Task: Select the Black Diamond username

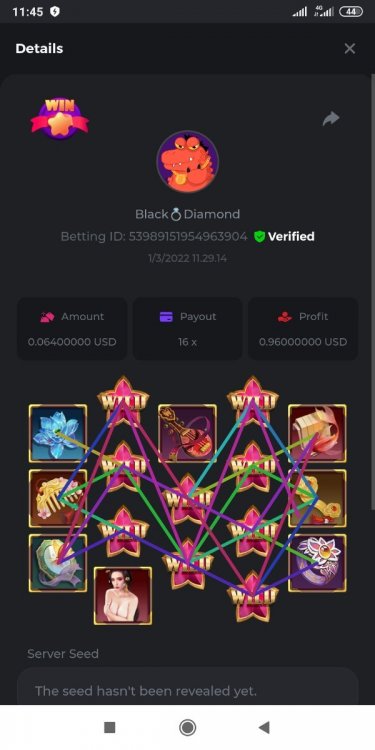Action: pyautogui.click(x=188, y=214)
